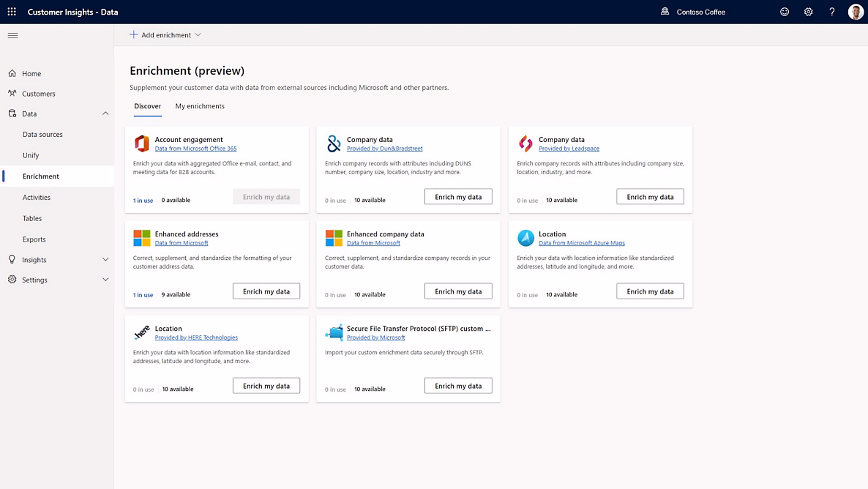The image size is (868, 489).
Task: Open Data sources in the sidebar
Action: coord(42,135)
